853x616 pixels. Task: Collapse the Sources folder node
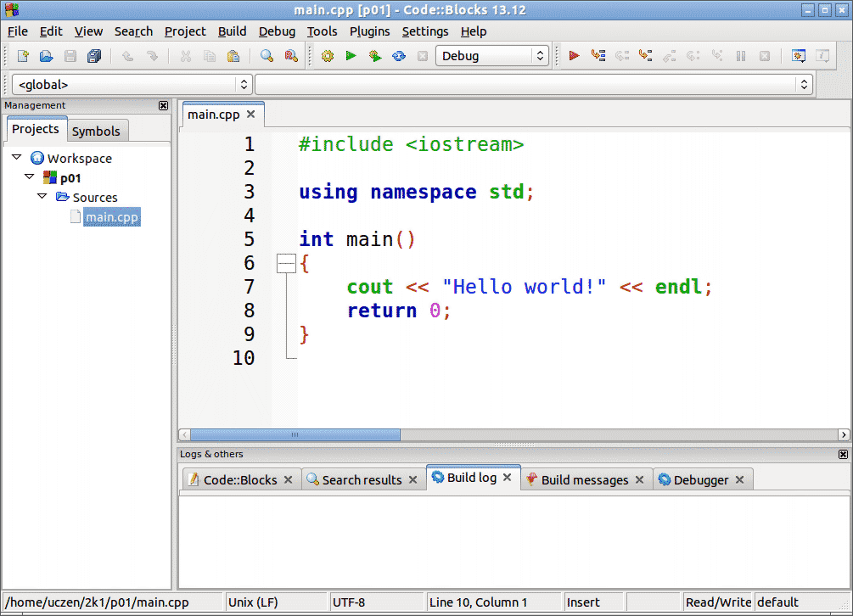pos(42,197)
